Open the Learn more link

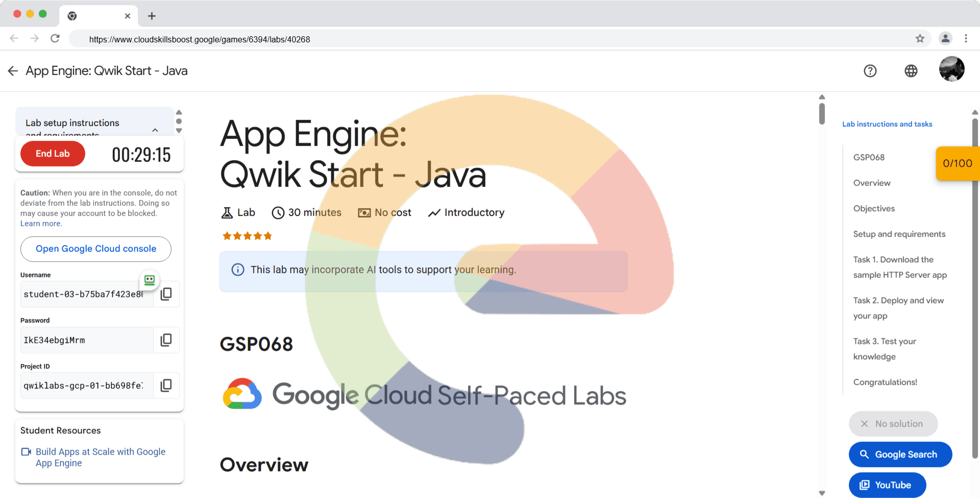(x=41, y=224)
